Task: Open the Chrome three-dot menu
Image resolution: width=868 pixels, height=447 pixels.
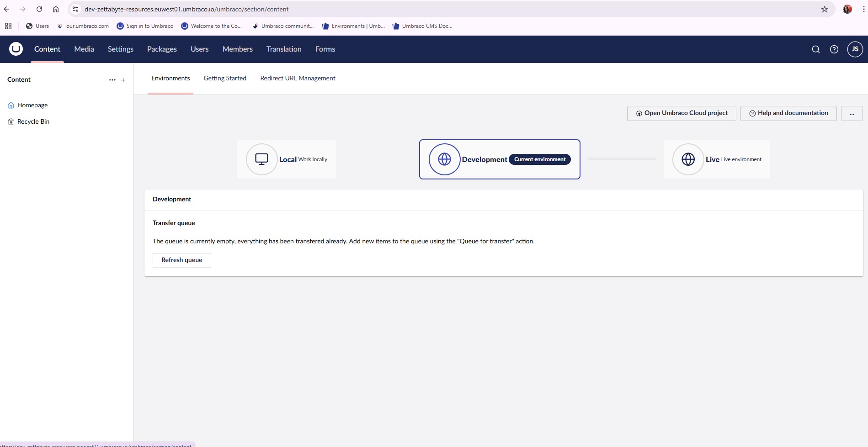Action: click(x=863, y=9)
